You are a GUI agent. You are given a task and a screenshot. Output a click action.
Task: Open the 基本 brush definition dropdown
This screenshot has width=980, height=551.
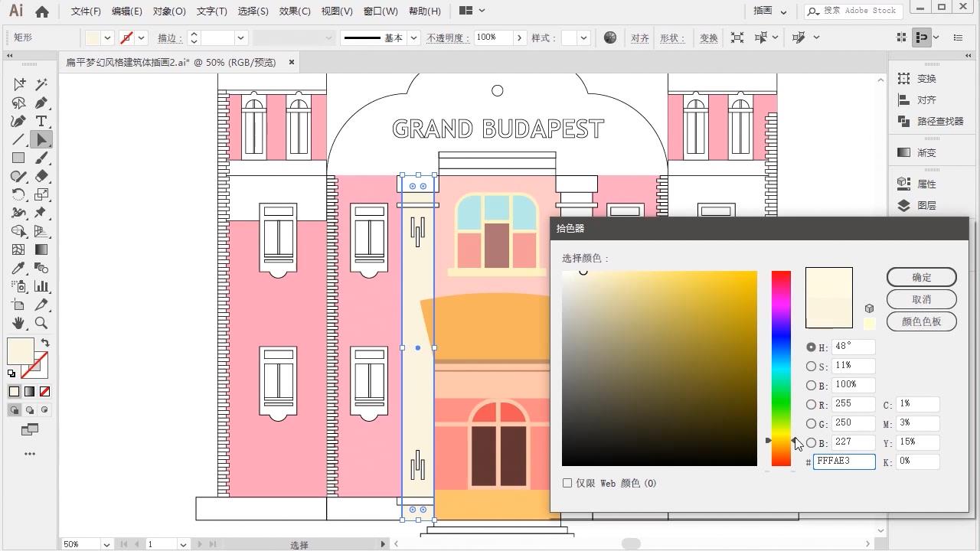(413, 37)
